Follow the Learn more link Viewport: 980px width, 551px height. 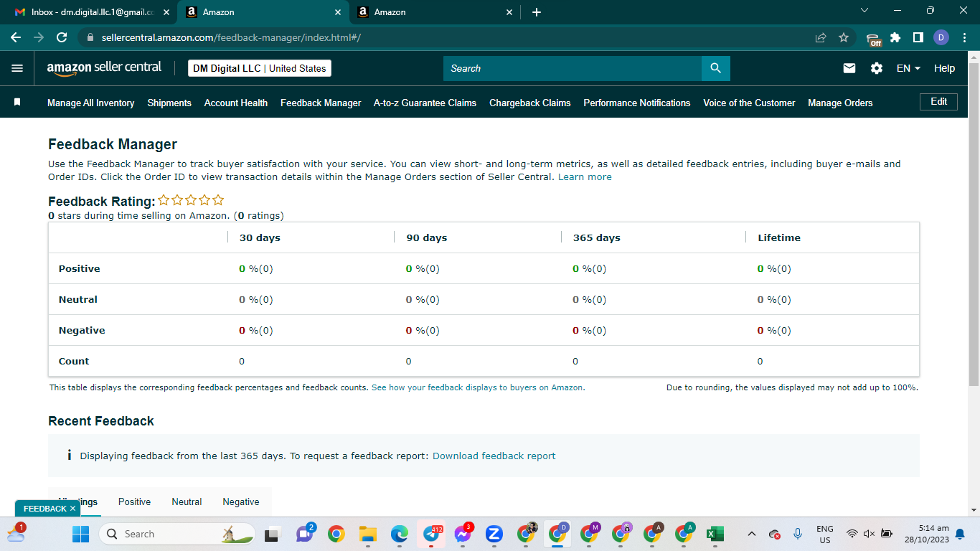coord(585,176)
